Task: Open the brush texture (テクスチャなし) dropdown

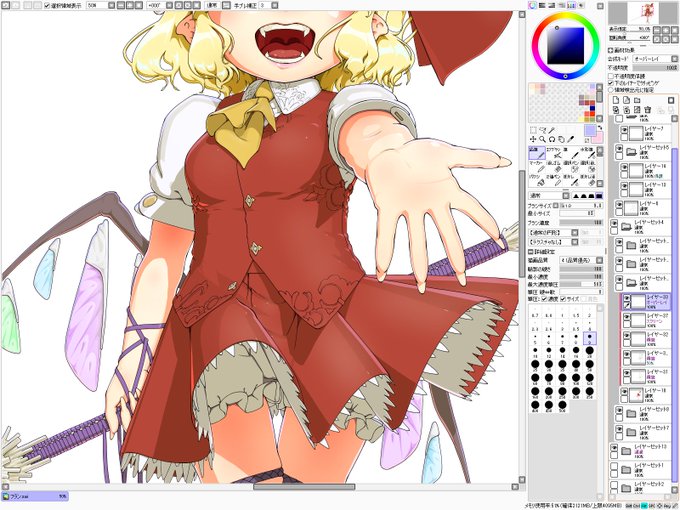Action: 553,242
